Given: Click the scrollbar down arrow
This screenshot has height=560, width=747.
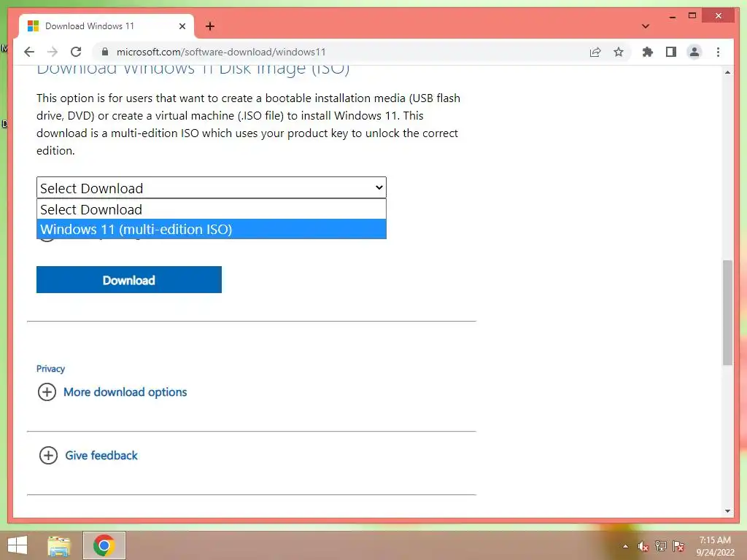Looking at the screenshot, I should [727, 511].
